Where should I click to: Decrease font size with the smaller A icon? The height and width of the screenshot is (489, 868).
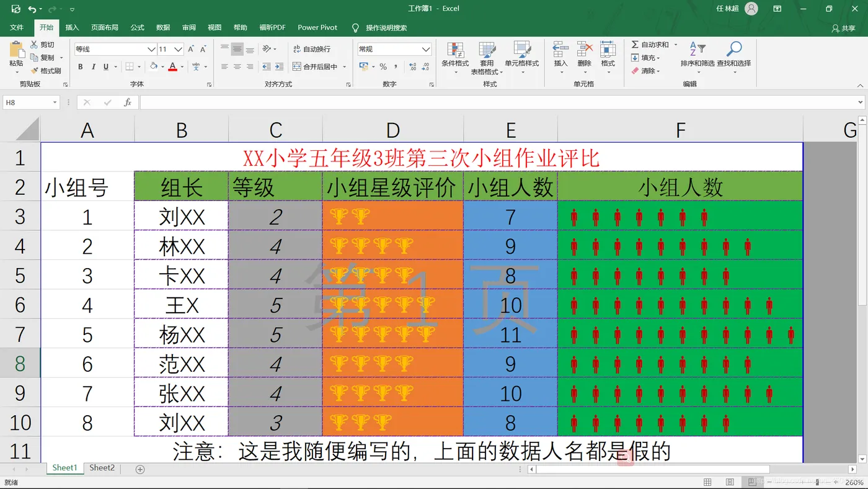204,49
